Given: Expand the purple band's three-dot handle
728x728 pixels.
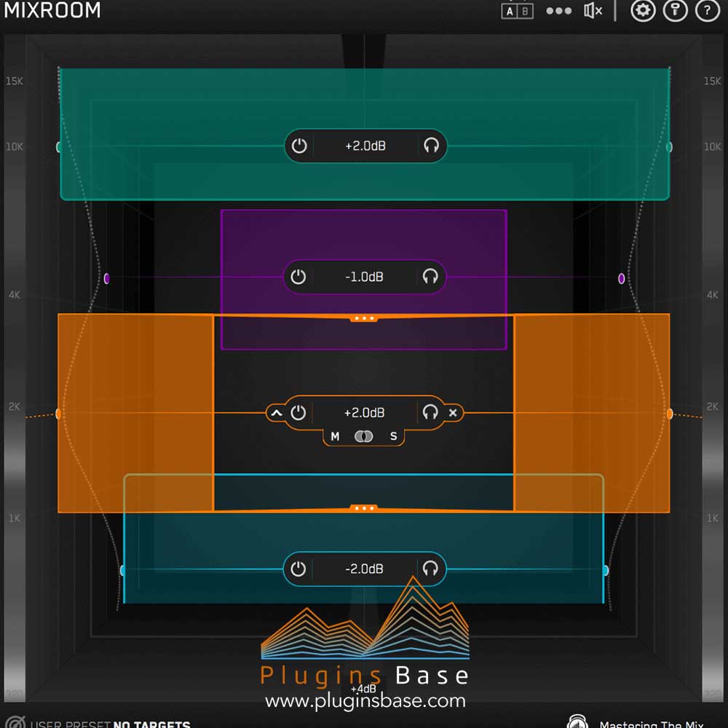Looking at the screenshot, I should click(x=364, y=317).
